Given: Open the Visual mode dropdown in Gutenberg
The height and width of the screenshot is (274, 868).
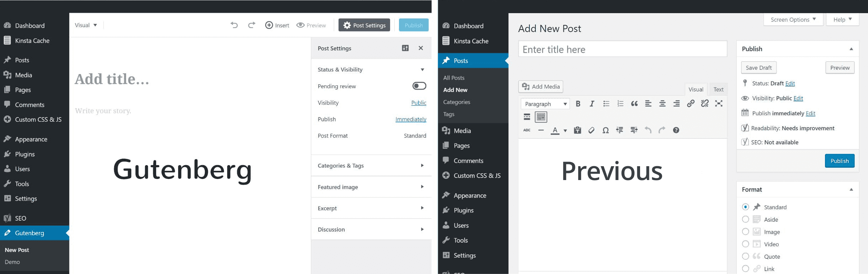Looking at the screenshot, I should point(86,25).
